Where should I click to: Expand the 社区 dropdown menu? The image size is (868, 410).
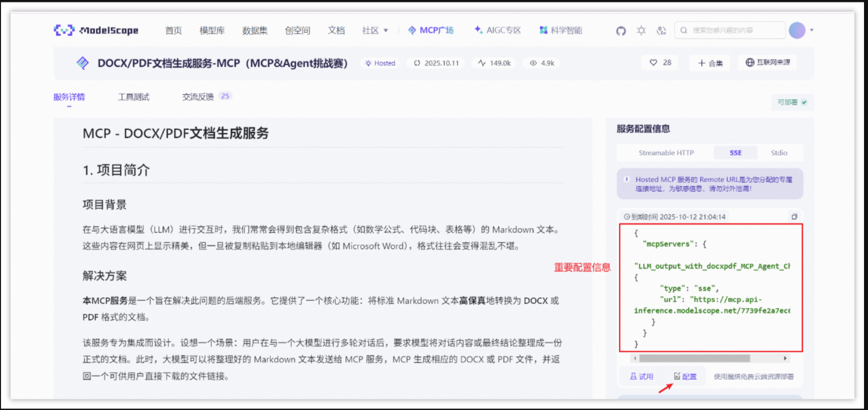pos(375,30)
